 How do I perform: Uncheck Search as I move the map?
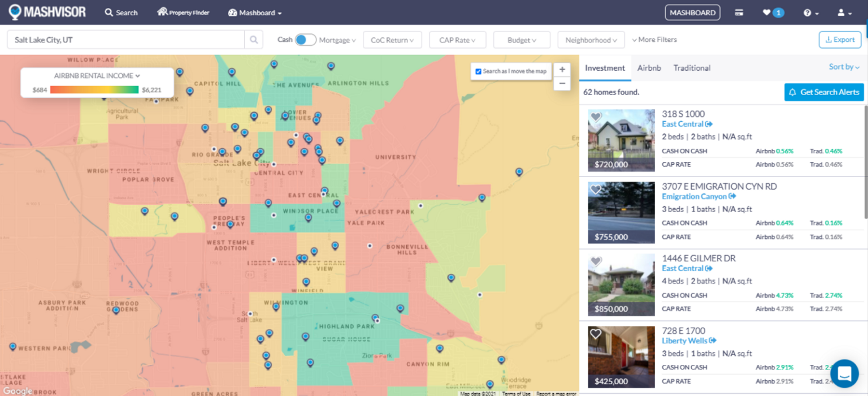tap(479, 71)
